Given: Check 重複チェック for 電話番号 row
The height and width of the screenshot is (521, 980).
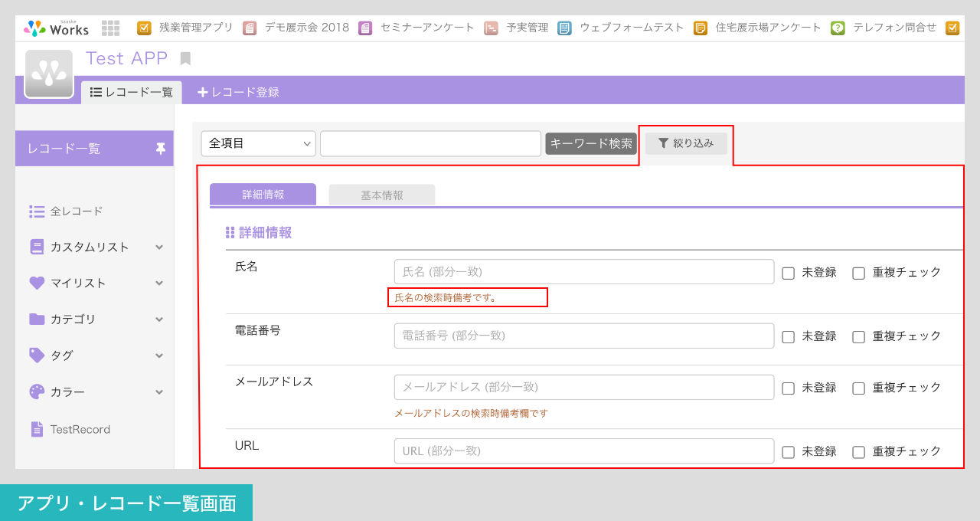Looking at the screenshot, I should click(x=859, y=336).
